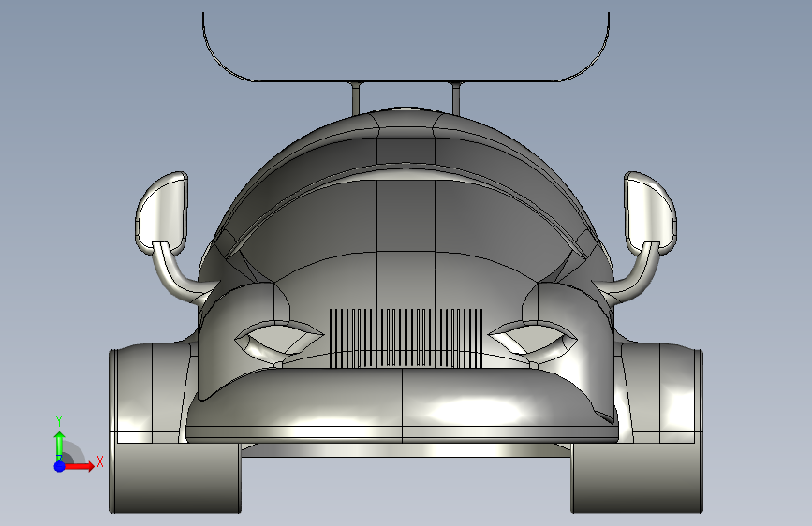Select the right side mirror of the car

click(x=650, y=212)
